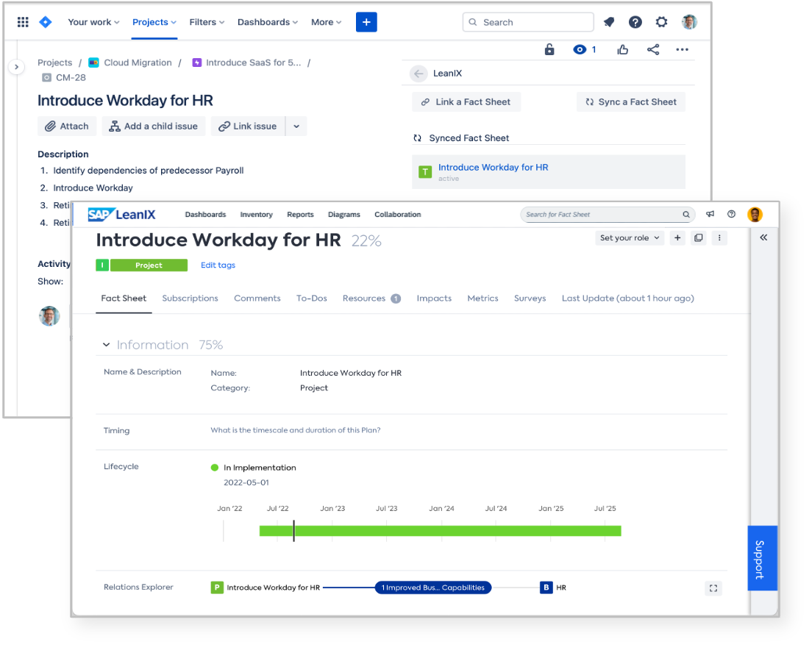Viewport: 812px width, 650px height.
Task: Click the unlocked padlock restriction icon
Action: (x=549, y=49)
